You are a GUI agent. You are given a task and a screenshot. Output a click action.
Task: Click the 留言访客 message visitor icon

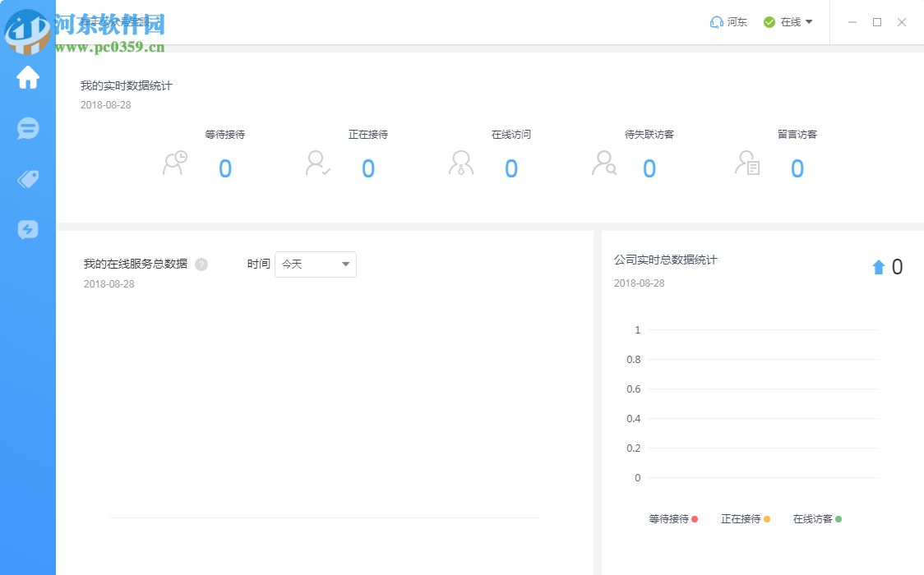click(x=746, y=164)
